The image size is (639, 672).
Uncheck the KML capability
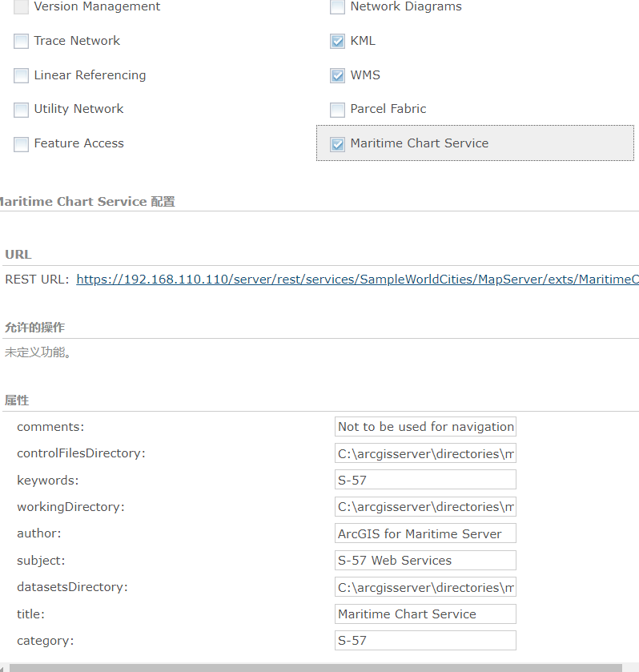(338, 42)
